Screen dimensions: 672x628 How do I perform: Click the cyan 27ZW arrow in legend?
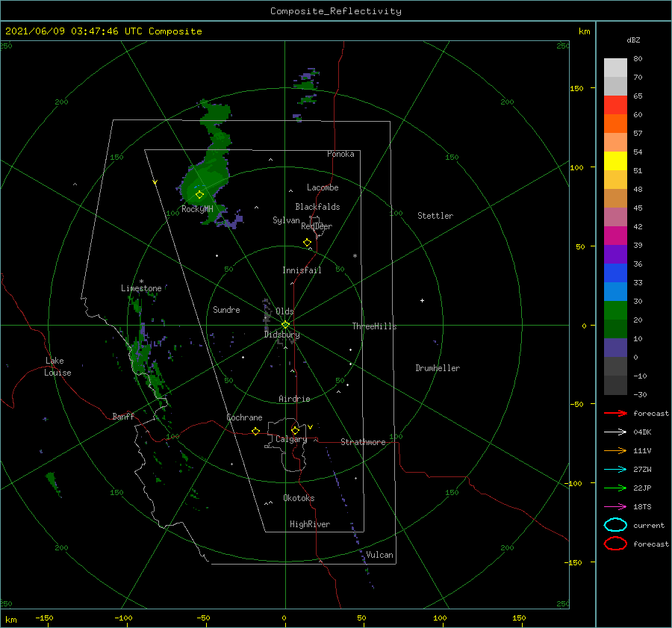coord(615,470)
